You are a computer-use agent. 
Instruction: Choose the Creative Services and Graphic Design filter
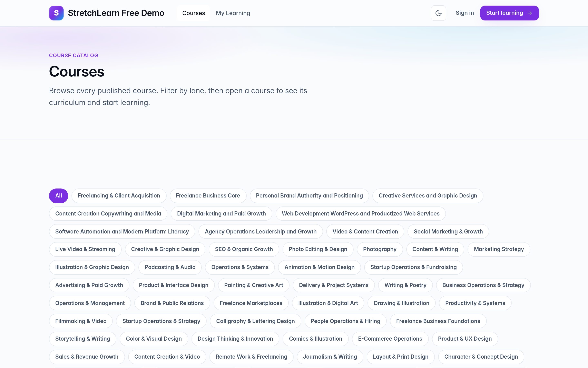tap(428, 196)
